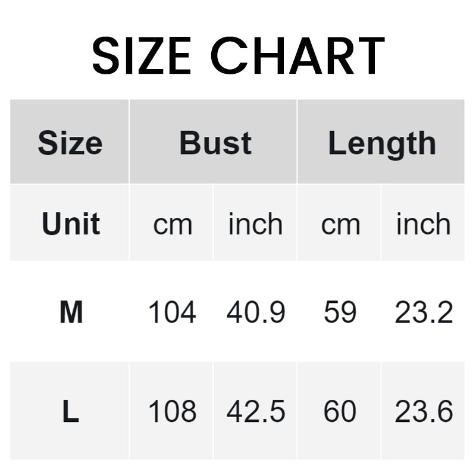Select the Size column header
The width and height of the screenshot is (476, 476).
[x=70, y=143]
